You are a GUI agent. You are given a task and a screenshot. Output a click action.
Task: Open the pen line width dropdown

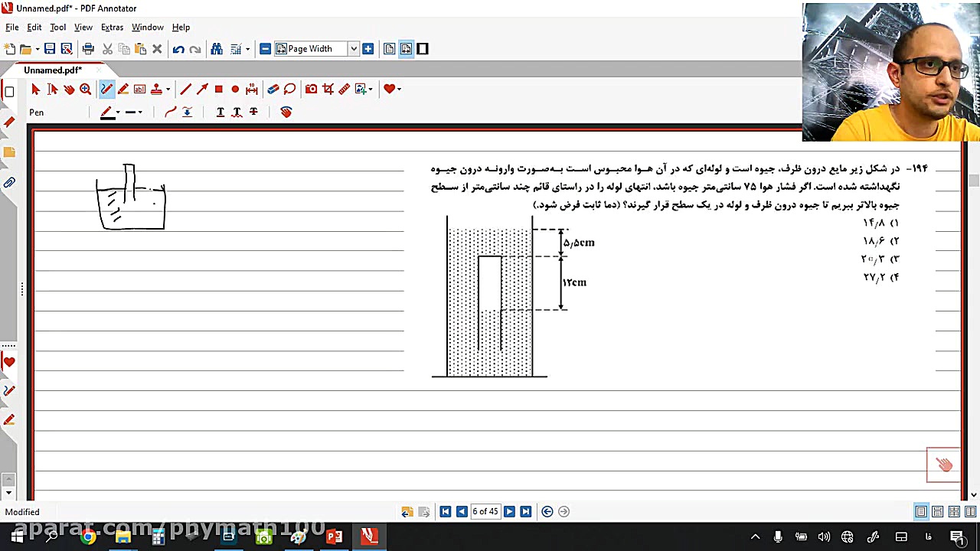point(140,112)
